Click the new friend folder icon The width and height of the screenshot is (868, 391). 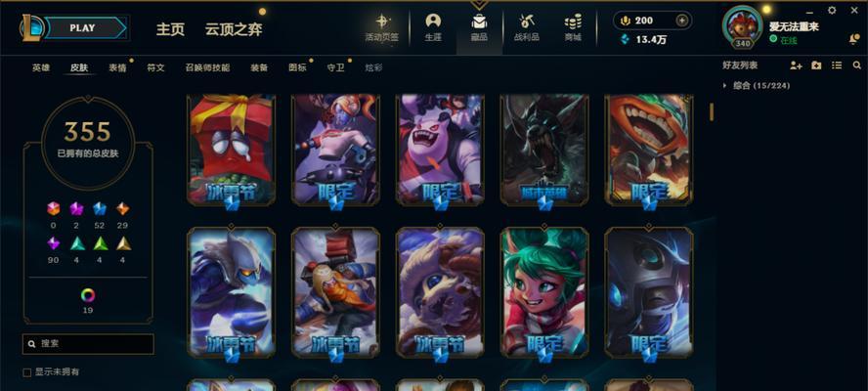coord(816,65)
